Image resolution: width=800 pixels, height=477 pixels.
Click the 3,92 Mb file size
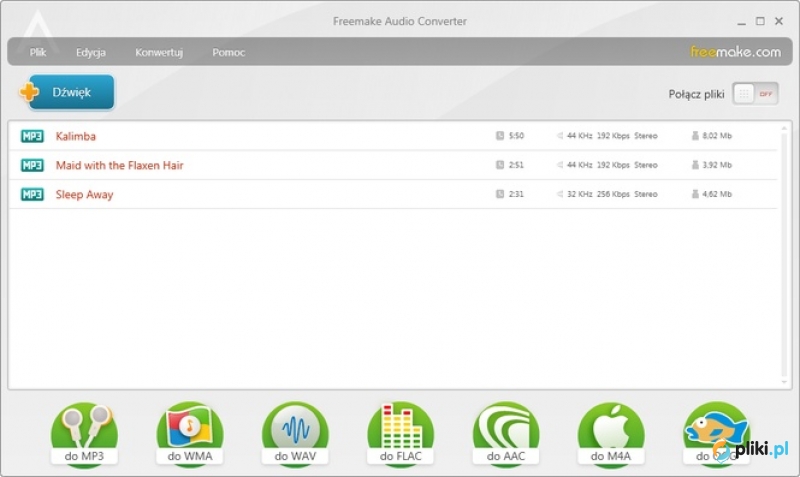pyautogui.click(x=717, y=165)
